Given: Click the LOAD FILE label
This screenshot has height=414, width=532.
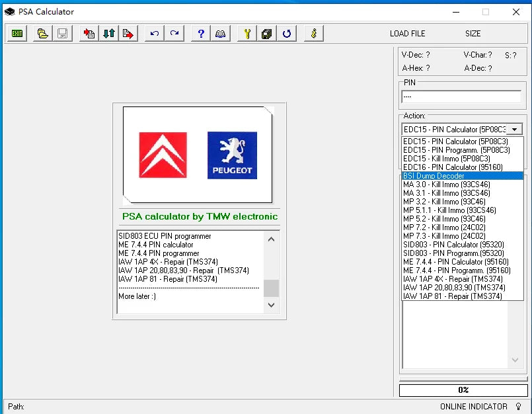Looking at the screenshot, I should coord(408,34).
